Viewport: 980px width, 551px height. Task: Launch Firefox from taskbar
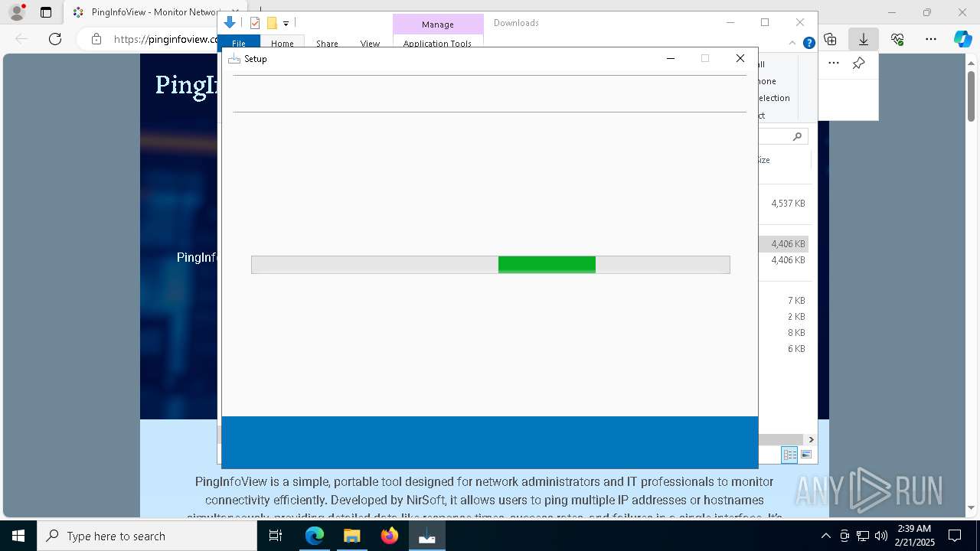(x=389, y=536)
